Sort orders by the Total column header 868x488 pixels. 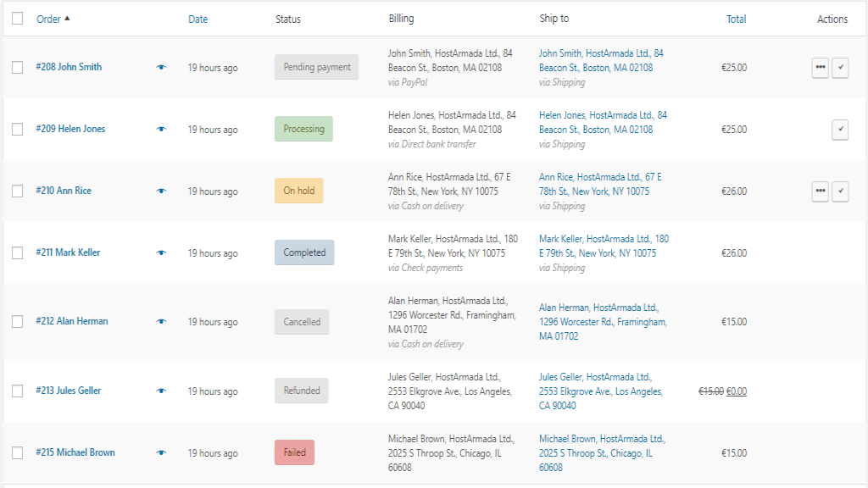736,19
